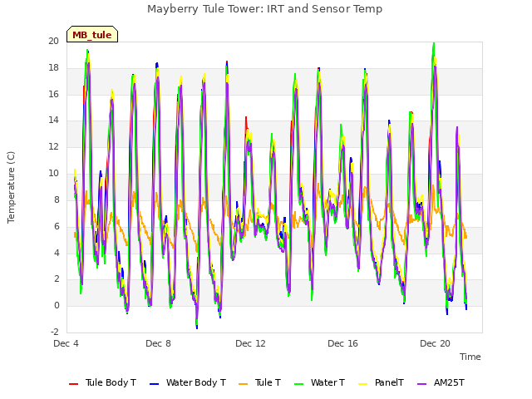The image size is (532, 399).
Task: Click the Dec 12 x-axis tick
Action: coord(251,343)
